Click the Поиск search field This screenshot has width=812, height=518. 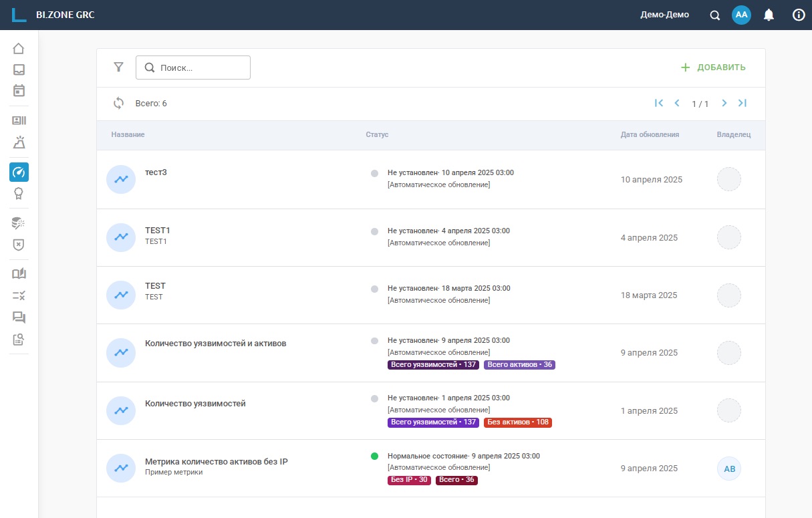pos(200,68)
